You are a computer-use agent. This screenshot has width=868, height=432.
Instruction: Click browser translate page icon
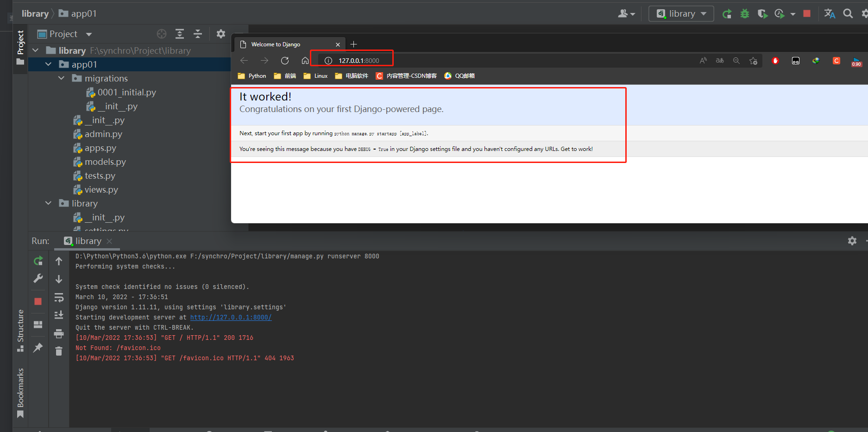coord(720,61)
